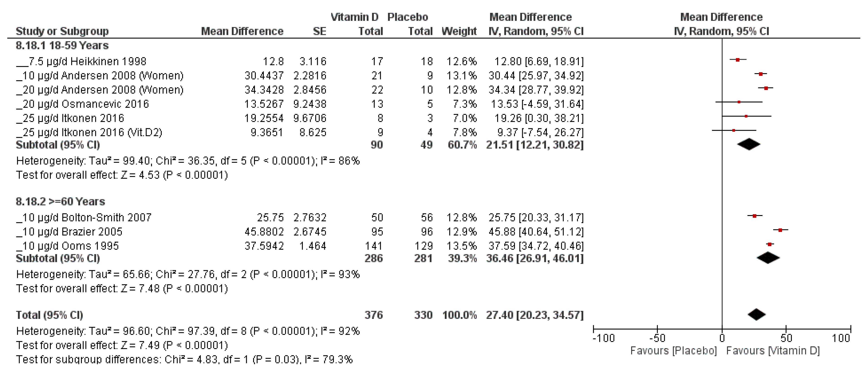This screenshot has width=868, height=371.
Task: Select the "Study or Subgroup" column header
Action: [62, 31]
